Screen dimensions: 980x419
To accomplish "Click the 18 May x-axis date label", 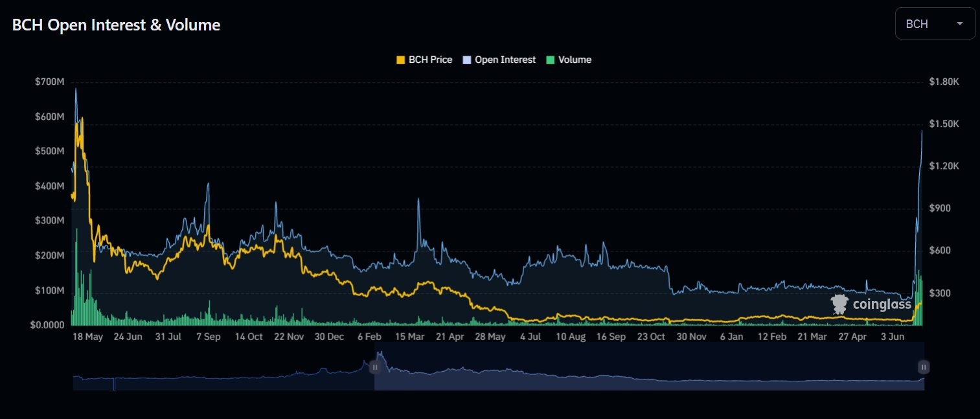I will click(87, 337).
